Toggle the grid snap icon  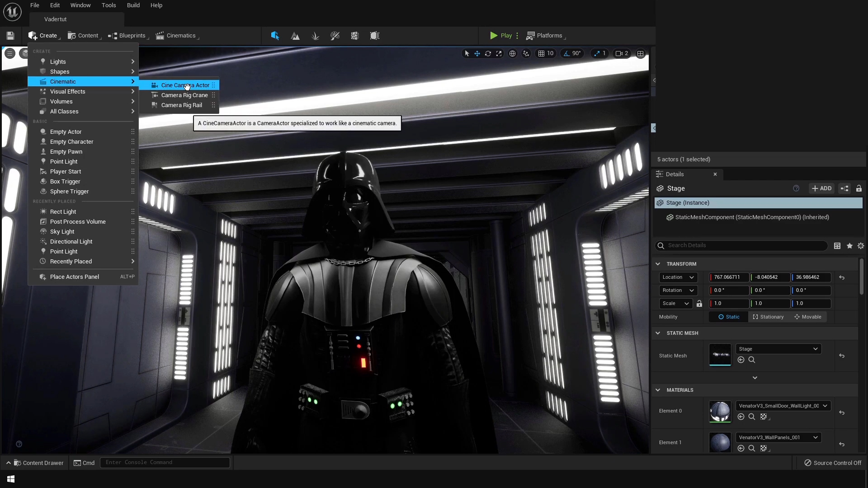[541, 53]
